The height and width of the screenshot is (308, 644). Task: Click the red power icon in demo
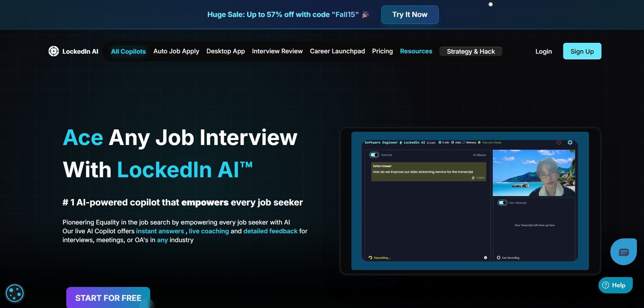click(x=559, y=142)
